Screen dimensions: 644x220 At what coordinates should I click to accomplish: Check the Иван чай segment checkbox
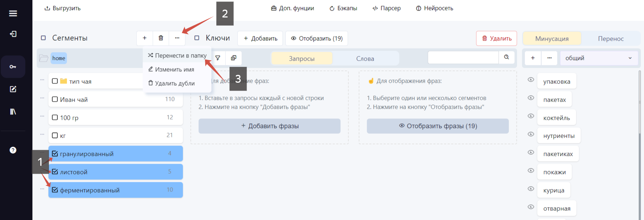click(55, 99)
